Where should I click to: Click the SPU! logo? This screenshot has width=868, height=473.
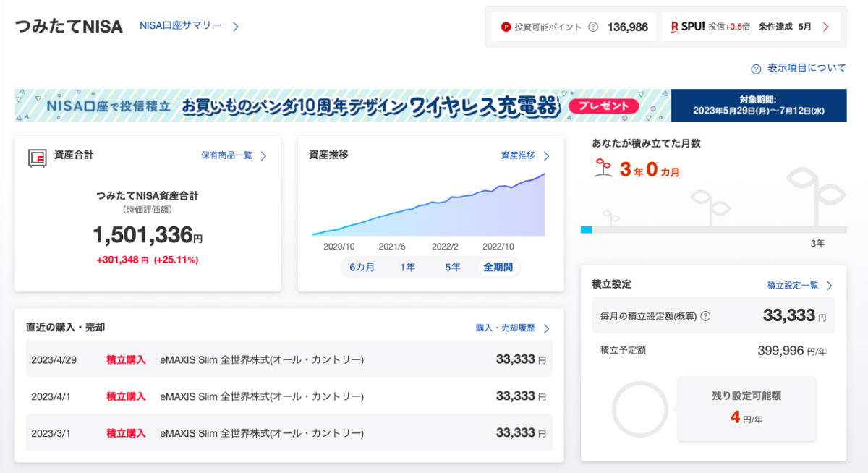pyautogui.click(x=687, y=27)
